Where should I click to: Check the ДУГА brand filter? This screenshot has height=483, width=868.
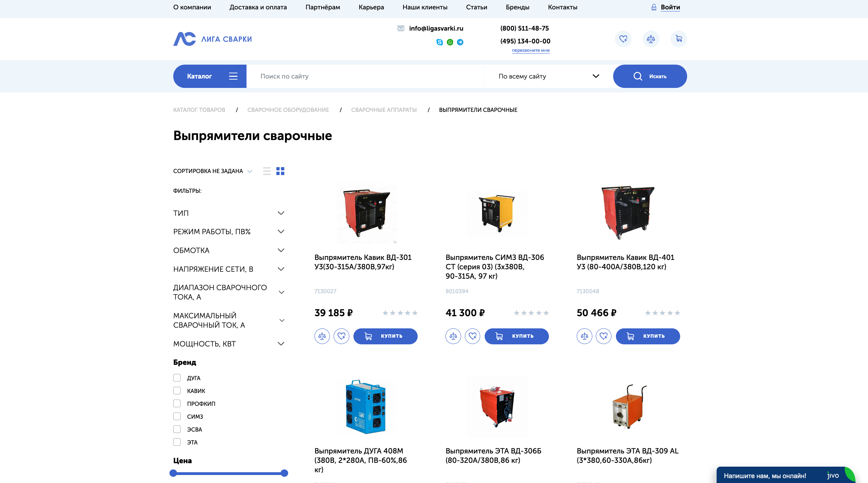(x=177, y=378)
